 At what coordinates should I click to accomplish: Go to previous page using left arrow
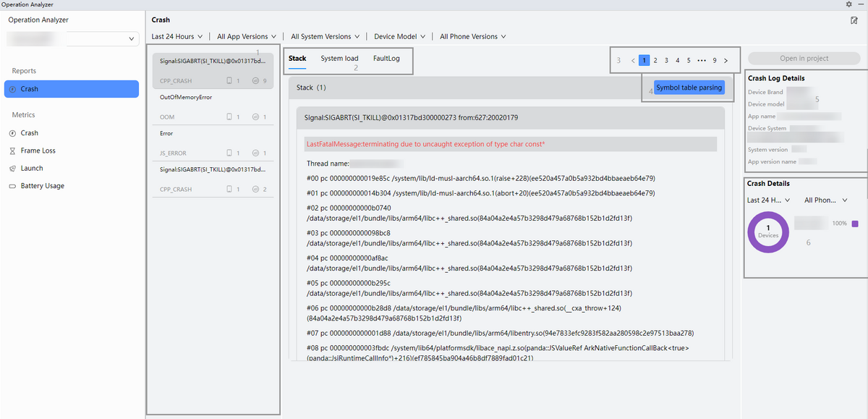click(x=633, y=61)
